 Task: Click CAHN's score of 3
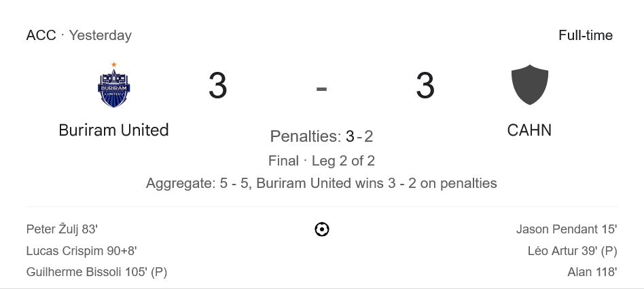425,87
